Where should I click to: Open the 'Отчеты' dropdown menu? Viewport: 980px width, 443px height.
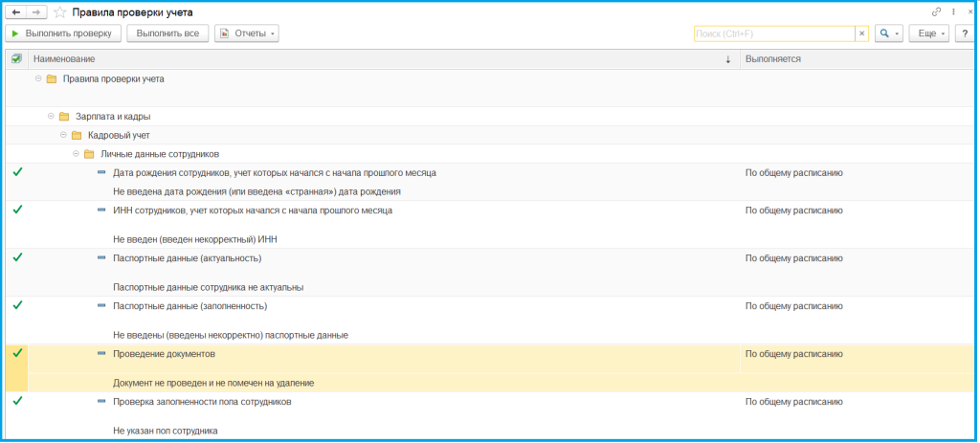coord(247,33)
